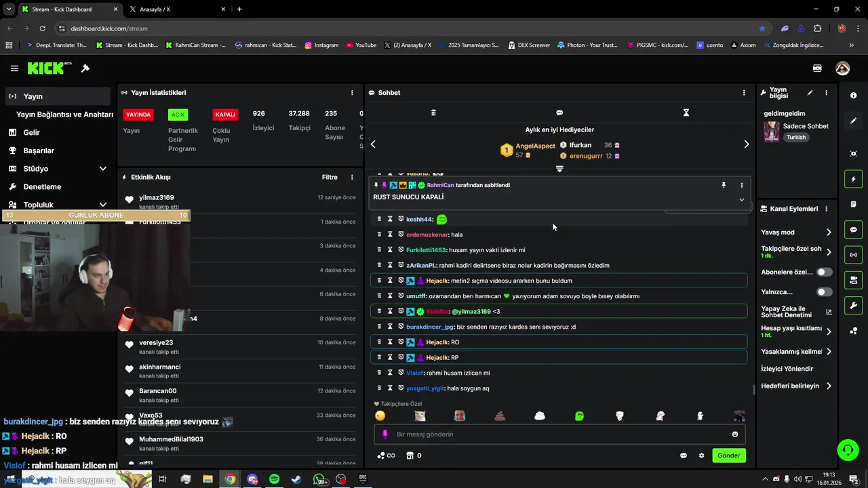Click the trash icon in Sohbet panel
The width and height of the screenshot is (868, 488).
click(x=434, y=113)
